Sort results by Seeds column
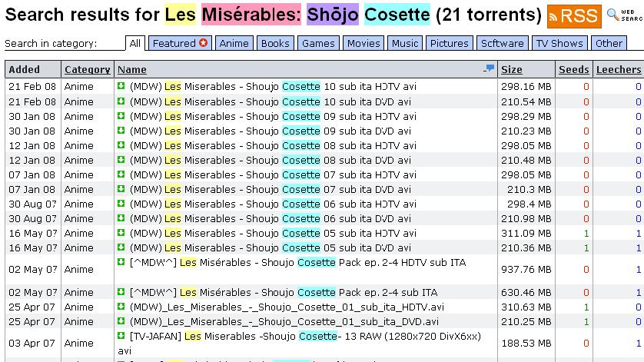This screenshot has height=362, width=644. point(574,69)
